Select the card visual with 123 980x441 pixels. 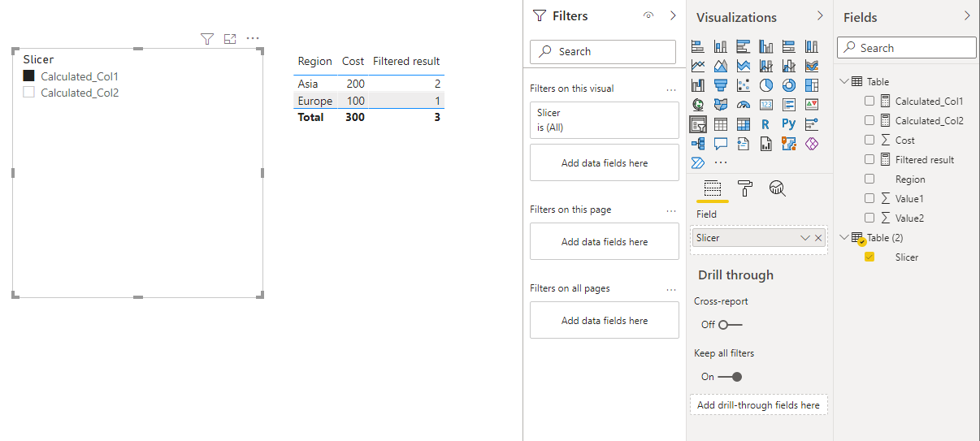(x=766, y=105)
